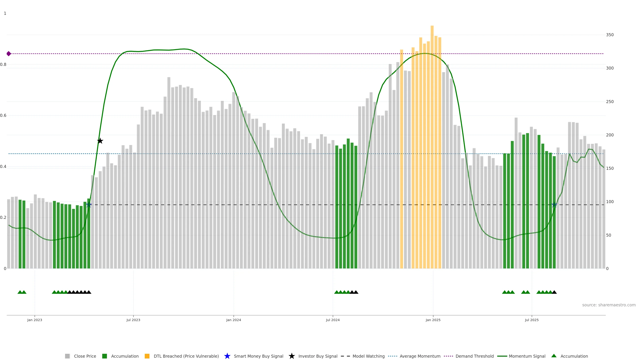Click the purple Demand Threshold diamond marker
Viewport: 644px width, 362px height.
(x=9, y=54)
